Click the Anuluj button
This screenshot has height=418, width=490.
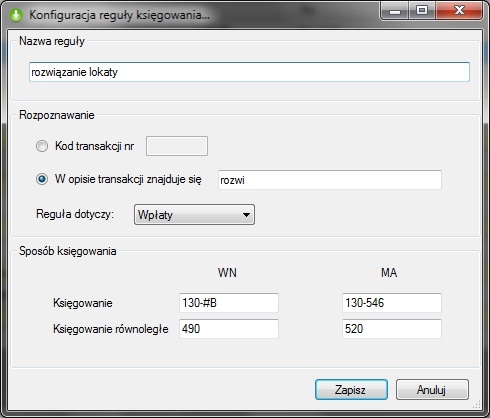pyautogui.click(x=432, y=389)
